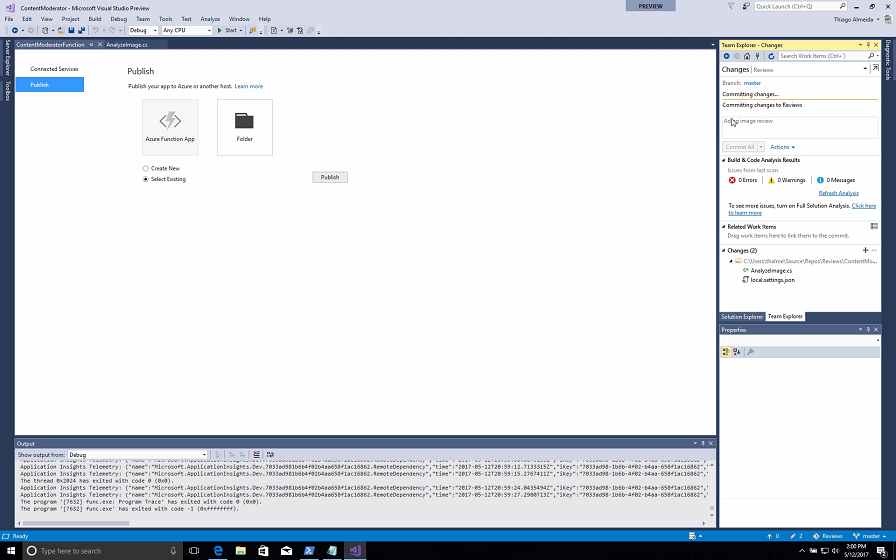Click the Reviews link beside Changes

tap(763, 70)
